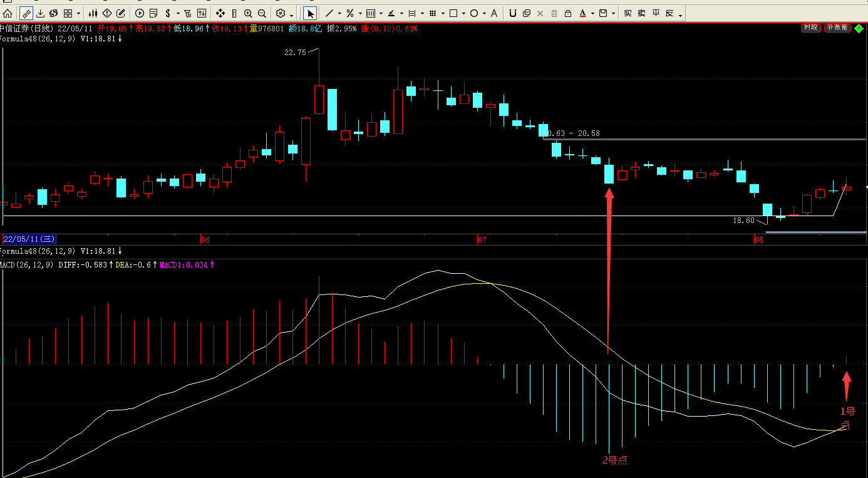868x478 pixels.
Task: Click the 补数据 button
Action: [x=837, y=28]
